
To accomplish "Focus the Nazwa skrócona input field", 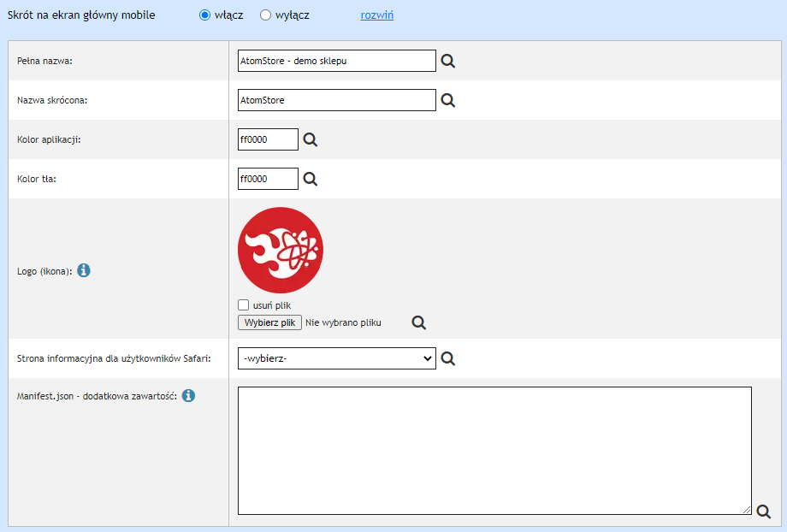I will click(336, 100).
